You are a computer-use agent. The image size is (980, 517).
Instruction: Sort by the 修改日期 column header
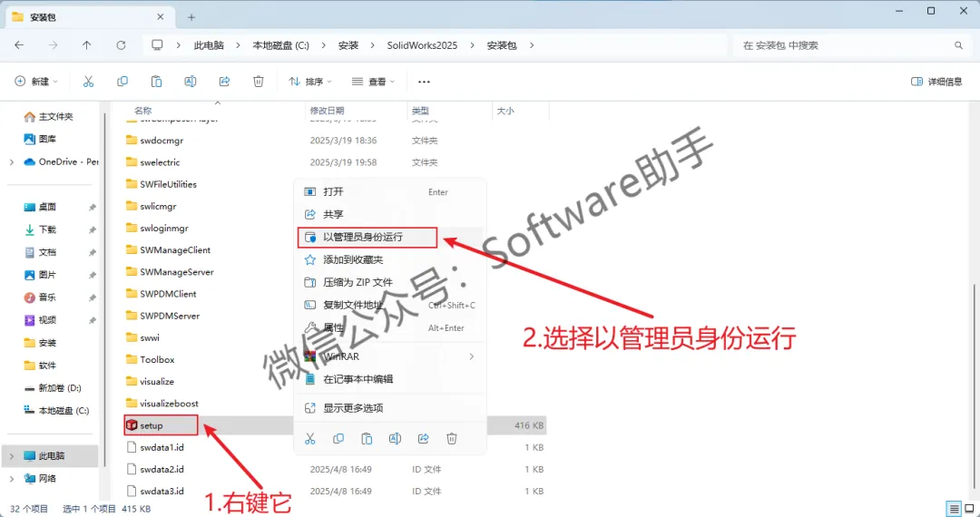click(327, 111)
